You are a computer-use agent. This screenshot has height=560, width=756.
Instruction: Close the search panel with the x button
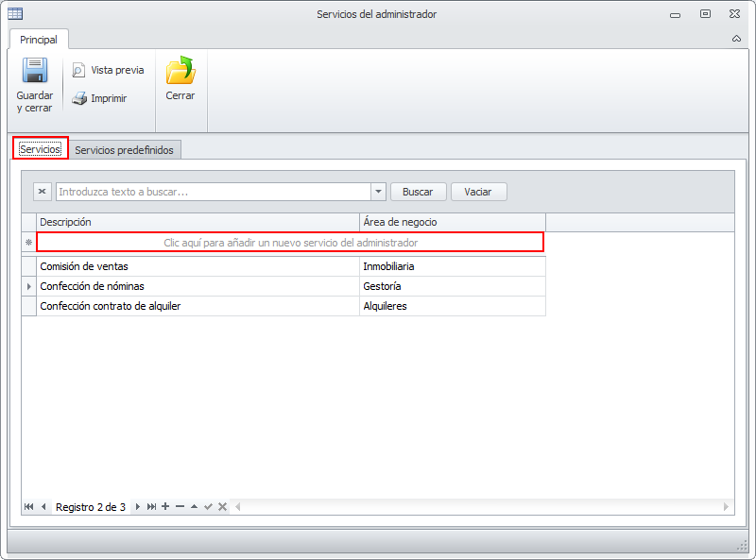pos(42,192)
